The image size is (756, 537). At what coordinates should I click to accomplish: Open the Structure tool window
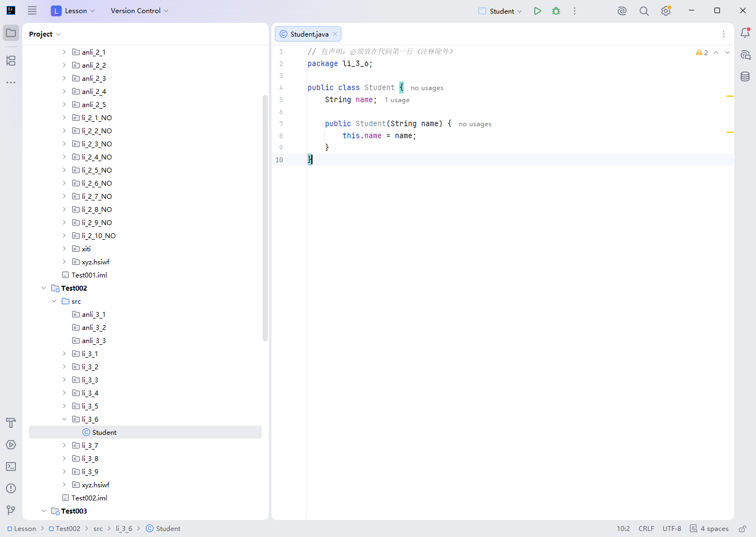pyautogui.click(x=11, y=61)
